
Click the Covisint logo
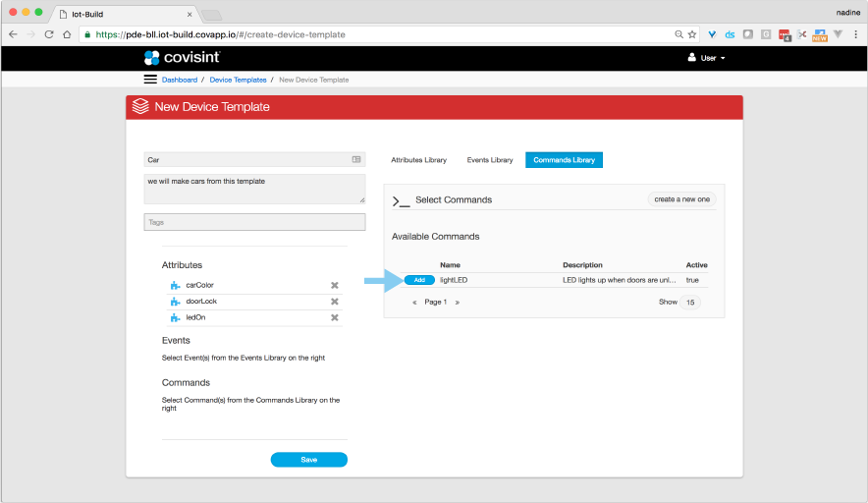pos(182,58)
